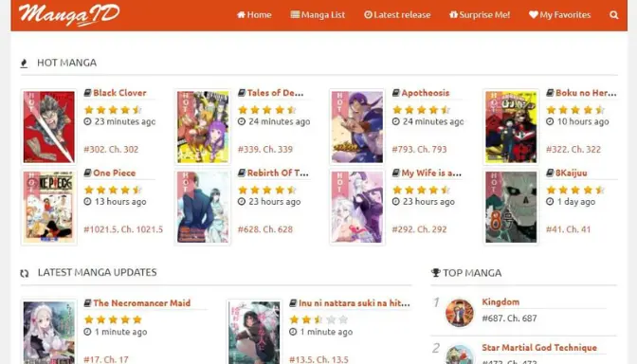This screenshot has width=637, height=364.
Task: Open chapter #302. Ch. 302 of Black Clover
Action: click(x=111, y=149)
